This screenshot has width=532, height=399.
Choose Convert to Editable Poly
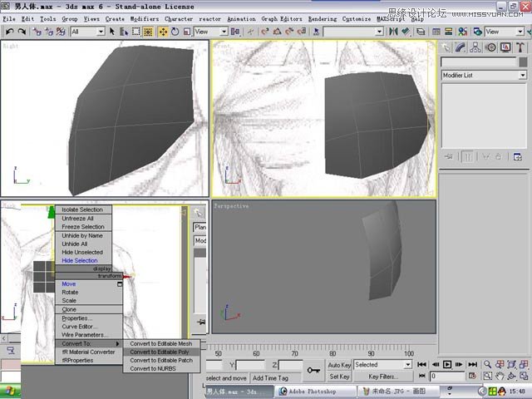tap(160, 352)
